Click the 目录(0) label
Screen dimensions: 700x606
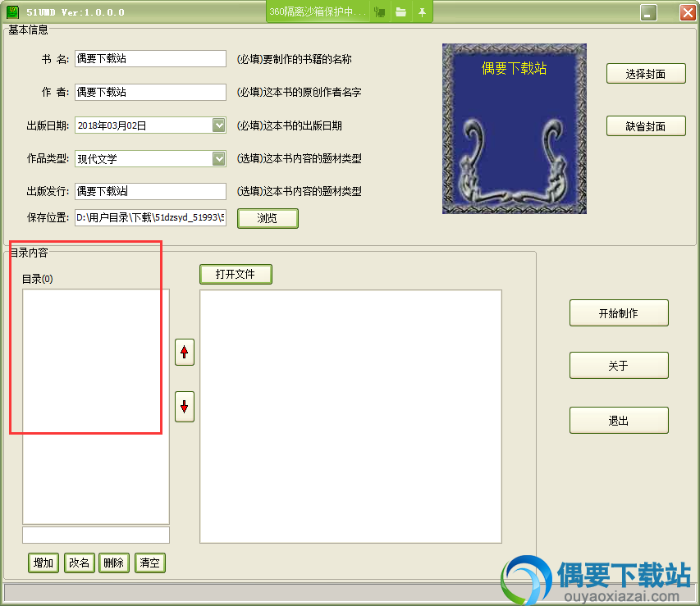pos(38,279)
